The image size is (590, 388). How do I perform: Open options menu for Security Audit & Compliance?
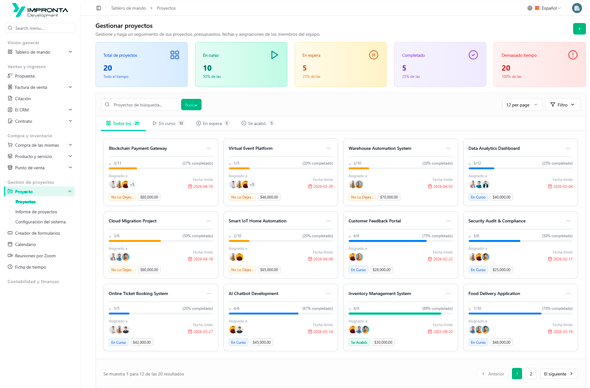(x=568, y=221)
